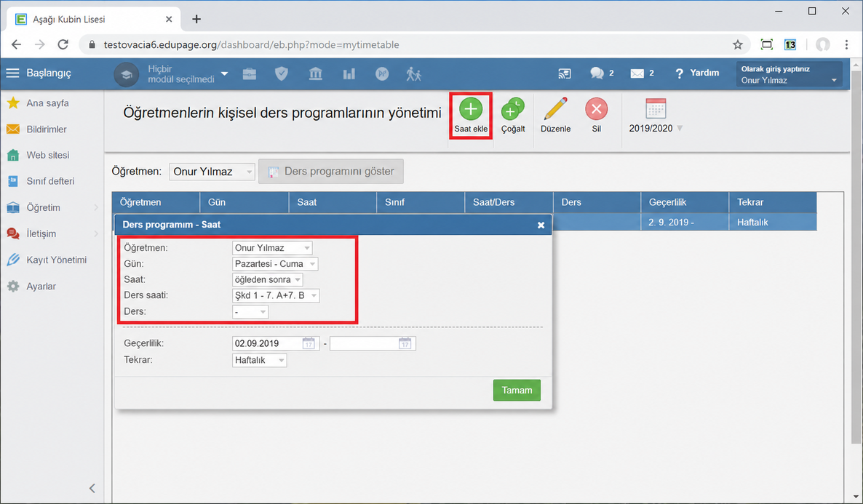Close the Ders programım - Saat dialog
The height and width of the screenshot is (504, 863).
(x=541, y=225)
